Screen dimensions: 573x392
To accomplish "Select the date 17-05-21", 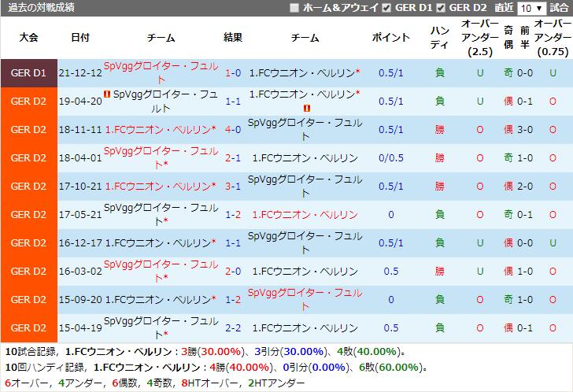I will tap(80, 214).
